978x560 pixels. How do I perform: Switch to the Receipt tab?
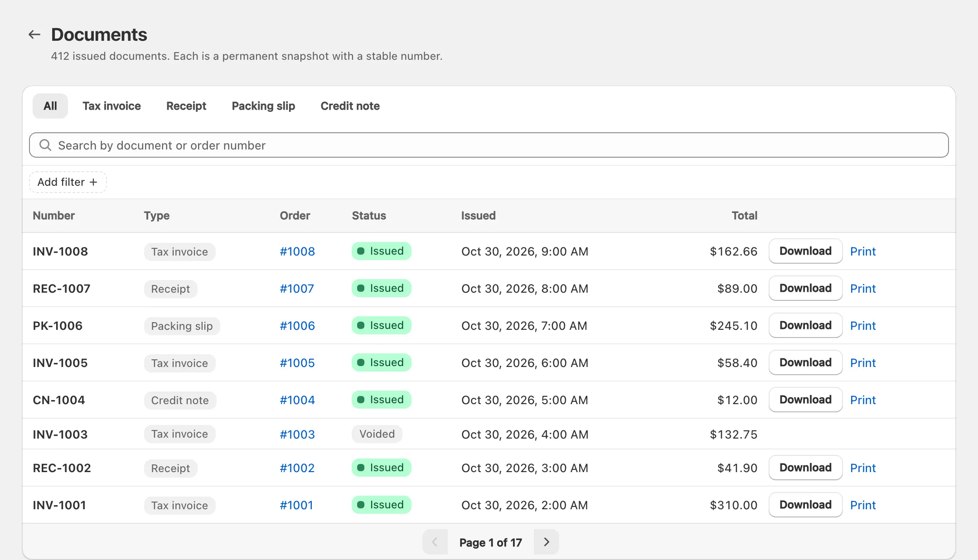[186, 106]
